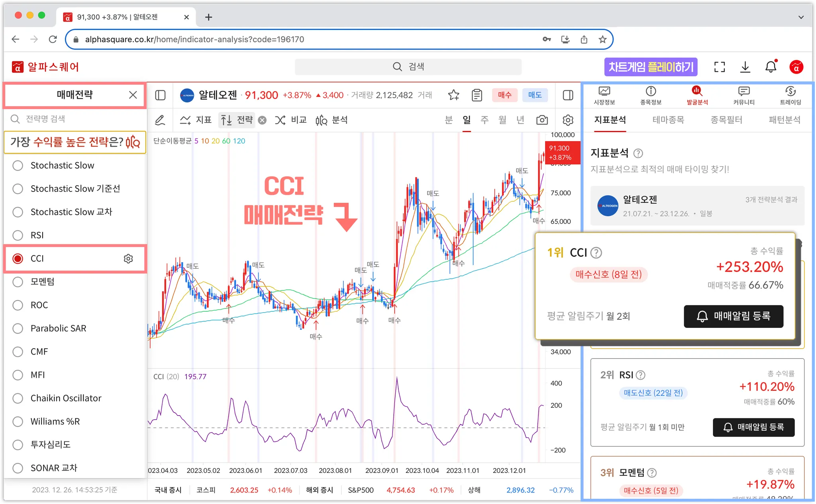This screenshot has width=816, height=504.
Task: Choose the Williams %R strategy
Action: 18,422
